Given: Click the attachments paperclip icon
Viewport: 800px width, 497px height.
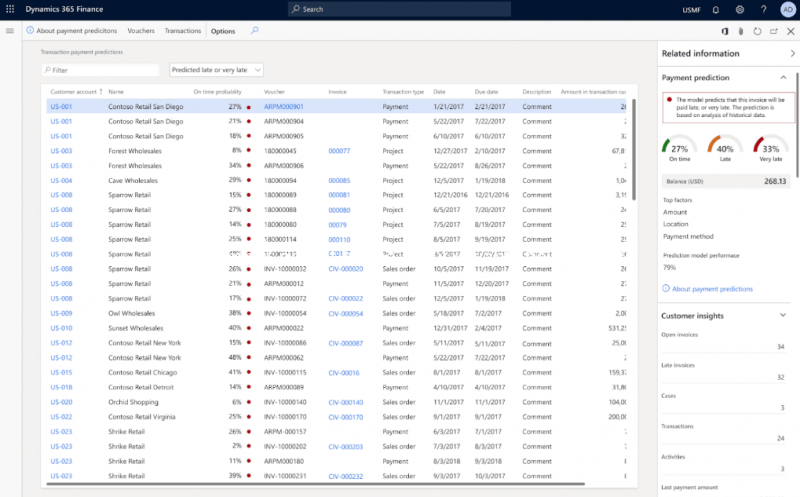Looking at the screenshot, I should point(741,31).
